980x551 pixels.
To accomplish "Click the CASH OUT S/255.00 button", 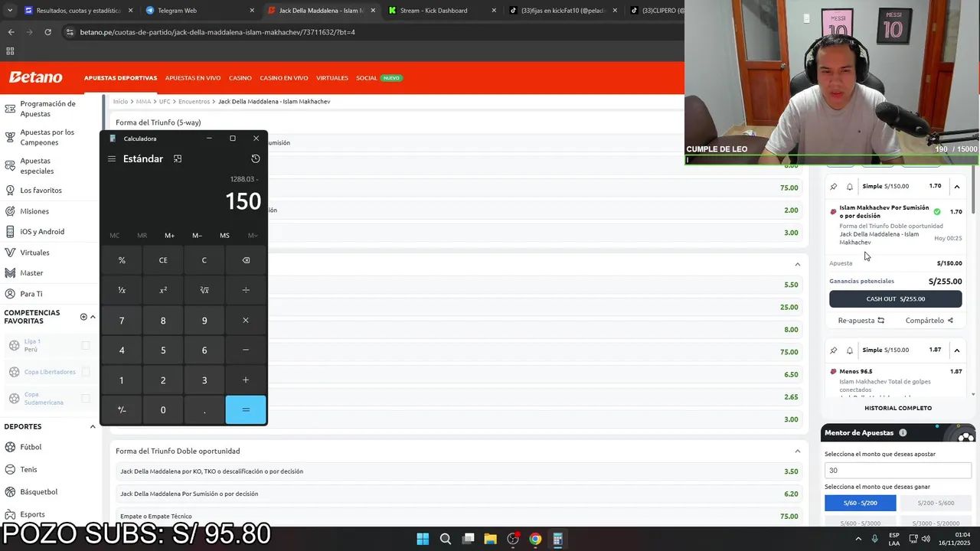I will [x=895, y=299].
